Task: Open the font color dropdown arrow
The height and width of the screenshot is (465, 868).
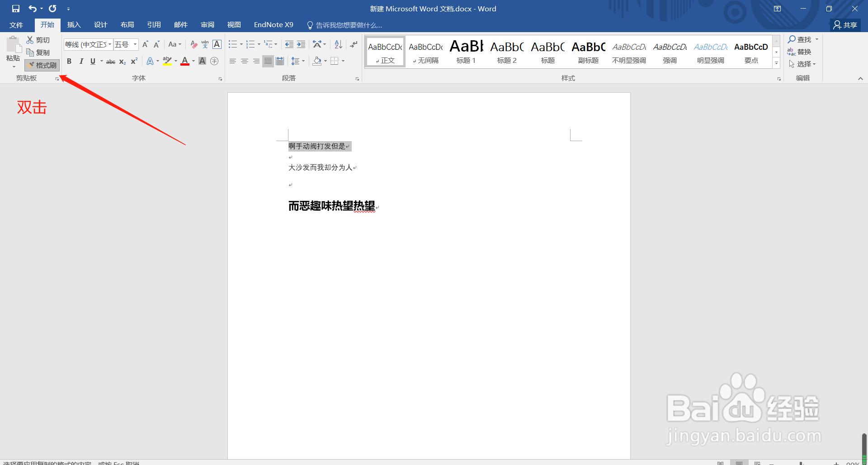Action: tap(193, 61)
